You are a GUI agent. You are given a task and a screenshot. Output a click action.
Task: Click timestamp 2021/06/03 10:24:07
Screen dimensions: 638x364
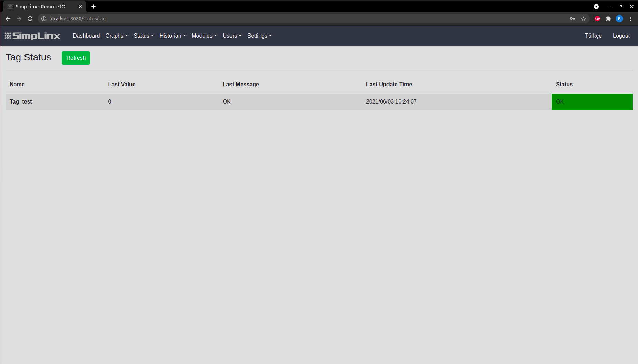[x=391, y=101]
